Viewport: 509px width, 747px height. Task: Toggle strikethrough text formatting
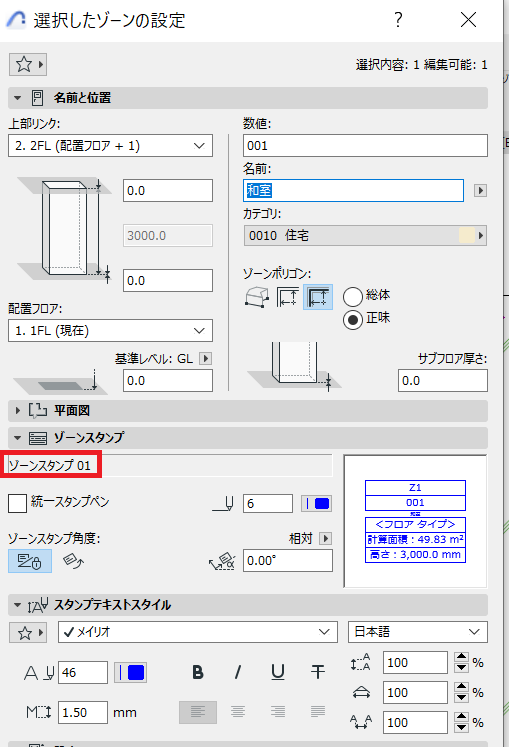point(318,672)
